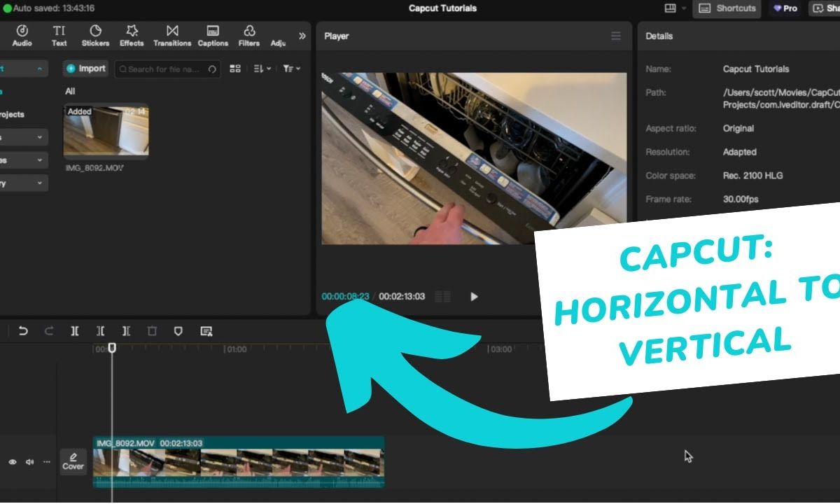Image resolution: width=840 pixels, height=504 pixels.
Task: Switch to the Effects tab
Action: 132,36
